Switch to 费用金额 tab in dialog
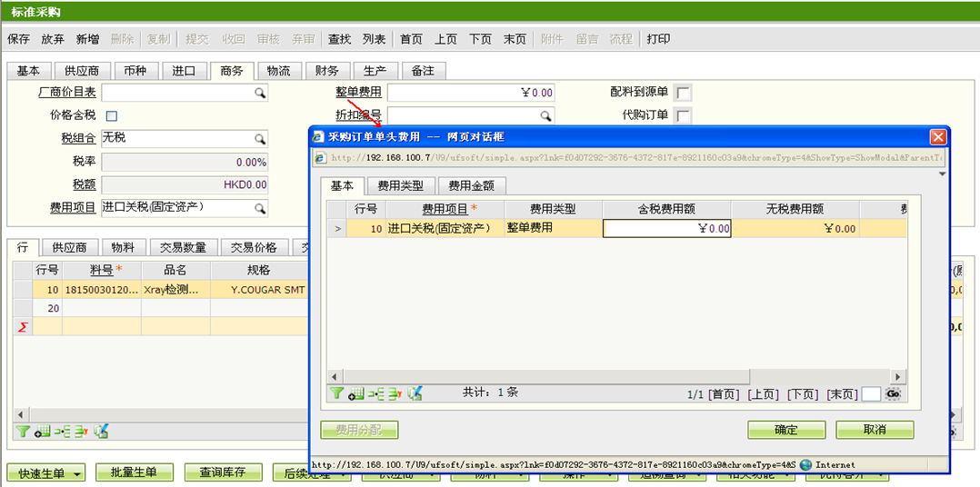Screen dimensions: 980x487 (x=471, y=185)
